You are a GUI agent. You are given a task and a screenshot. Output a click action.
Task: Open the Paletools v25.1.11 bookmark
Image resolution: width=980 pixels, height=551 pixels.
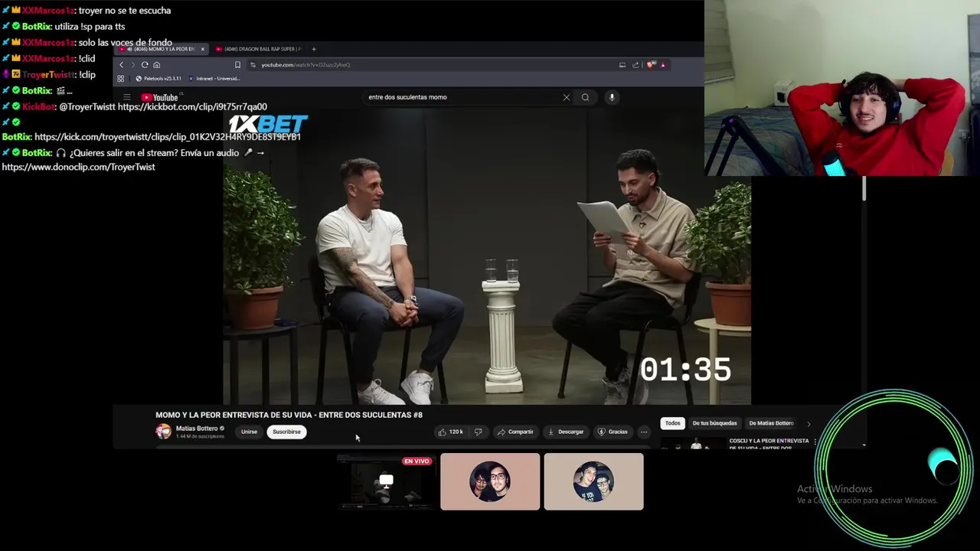[158, 78]
